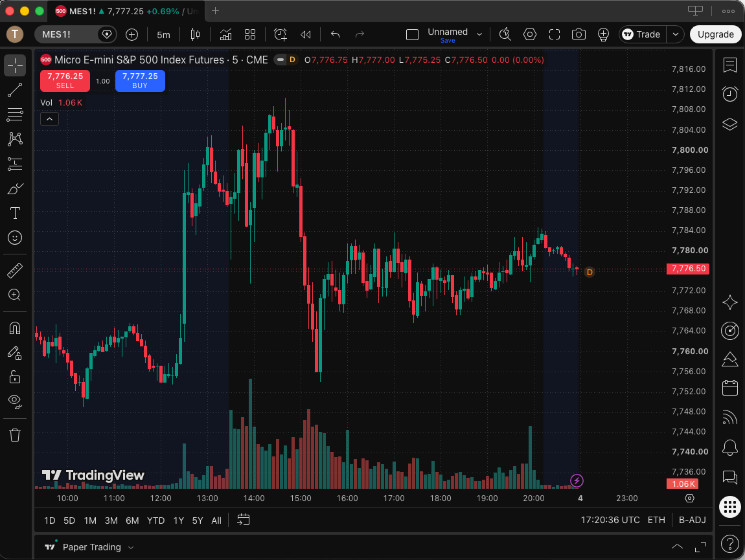The width and height of the screenshot is (745, 560).
Task: Take a chart snapshot
Action: point(579,34)
